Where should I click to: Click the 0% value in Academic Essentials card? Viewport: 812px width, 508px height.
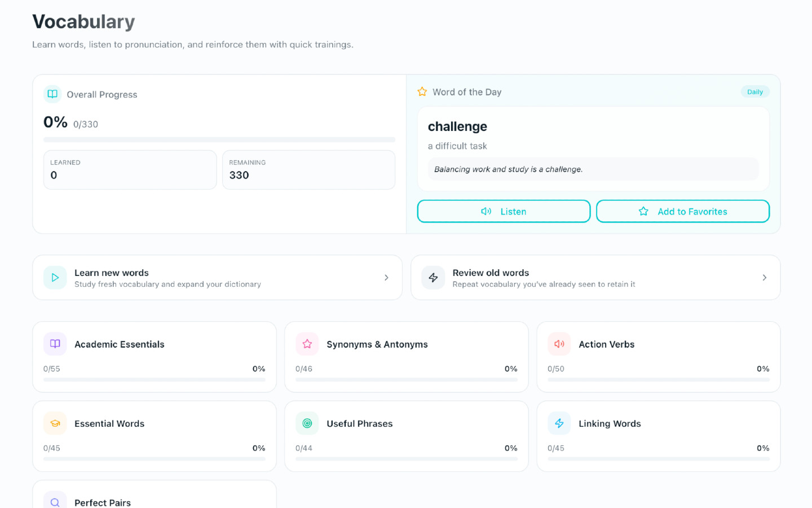click(259, 369)
